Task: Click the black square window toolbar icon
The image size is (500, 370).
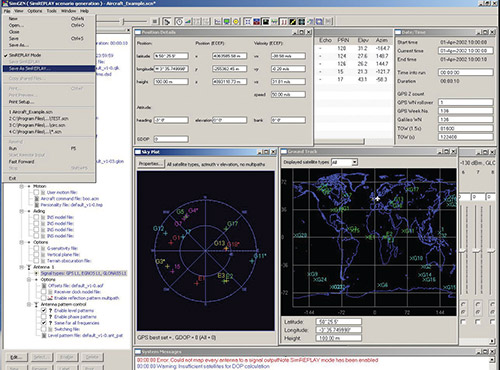Action: 266,22
